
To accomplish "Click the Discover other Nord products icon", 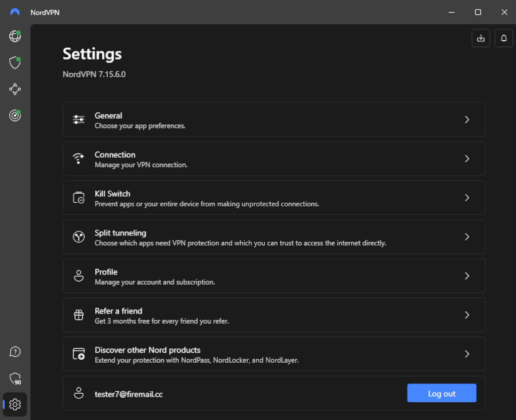I will pos(79,354).
